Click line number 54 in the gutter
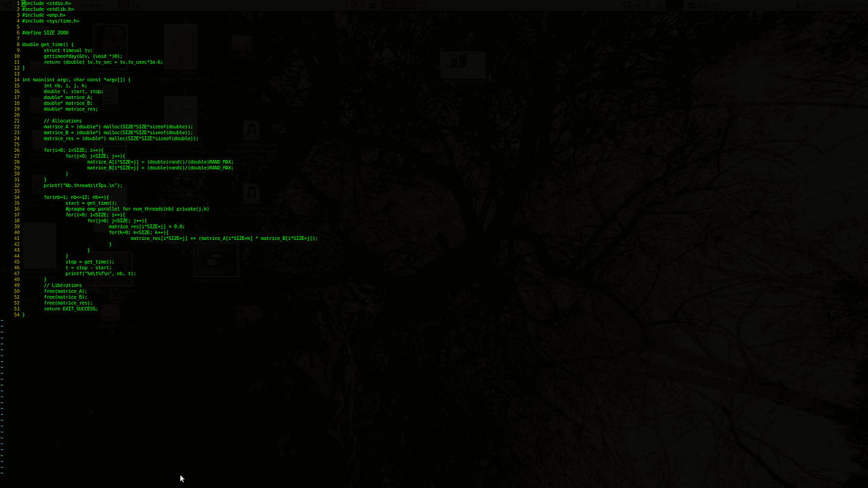The height and width of the screenshot is (488, 868). pos(16,314)
